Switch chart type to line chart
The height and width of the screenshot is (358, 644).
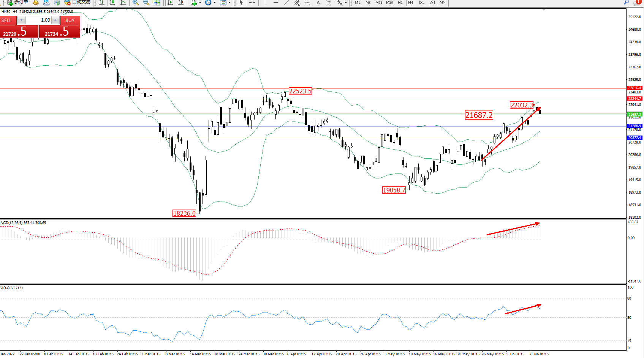pos(123,3)
